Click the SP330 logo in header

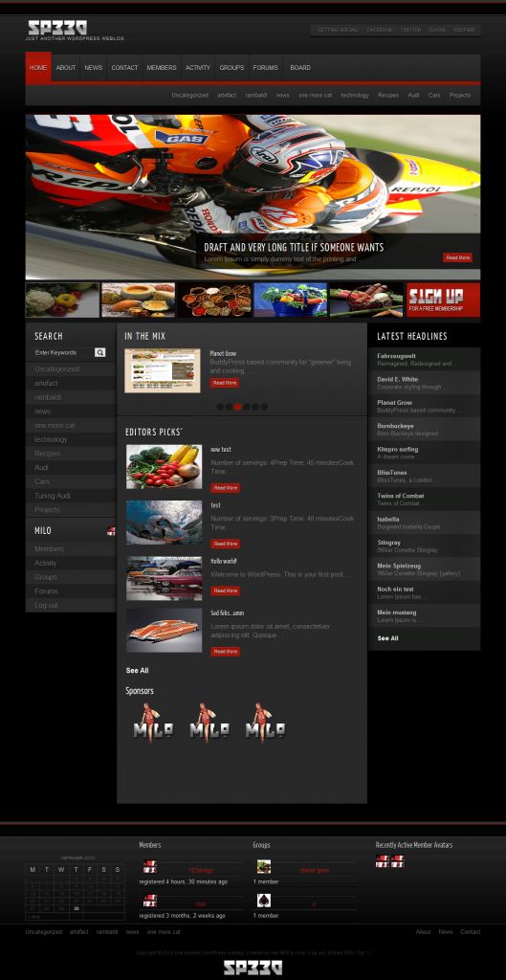point(57,27)
